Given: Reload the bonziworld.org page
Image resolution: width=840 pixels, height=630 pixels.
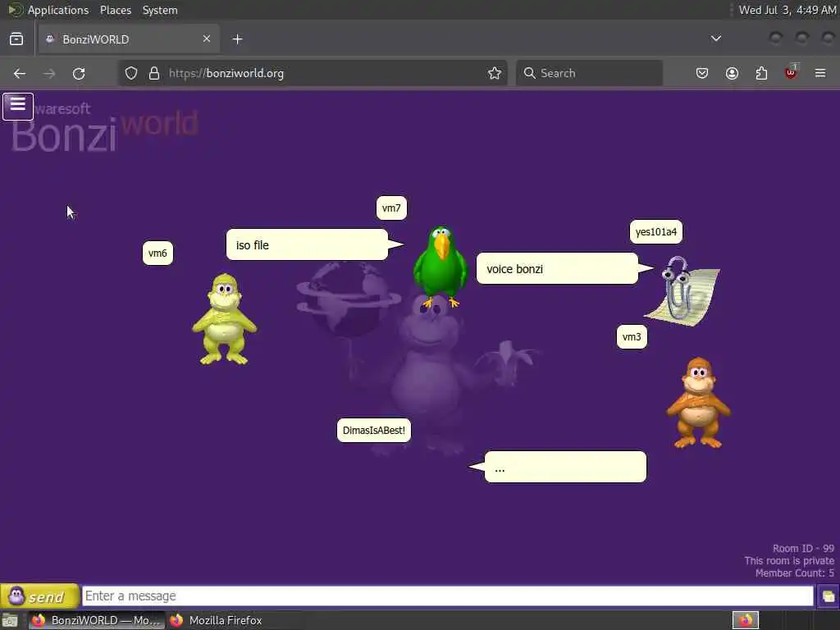Looking at the screenshot, I should click(79, 73).
